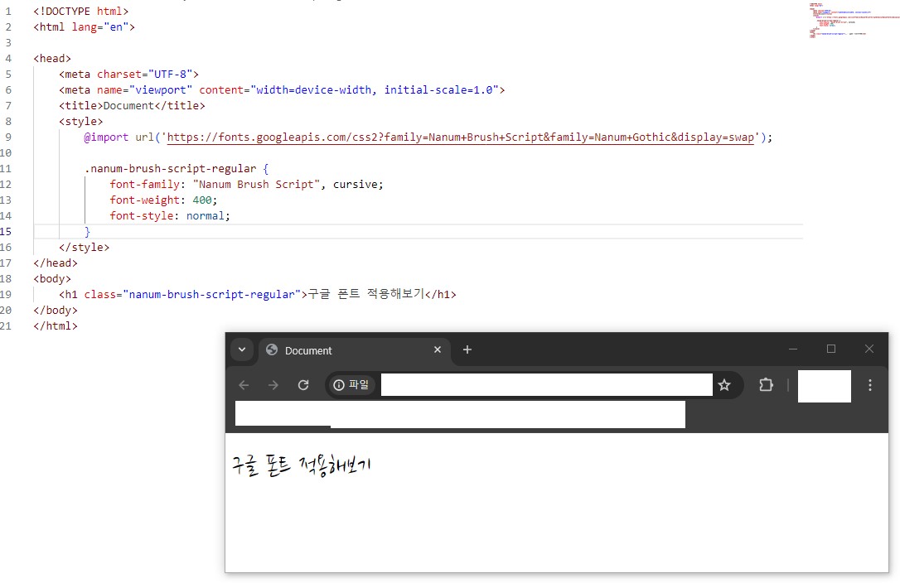Bookmark this page with the star icon
Screen dimensions: 900x588
point(724,385)
